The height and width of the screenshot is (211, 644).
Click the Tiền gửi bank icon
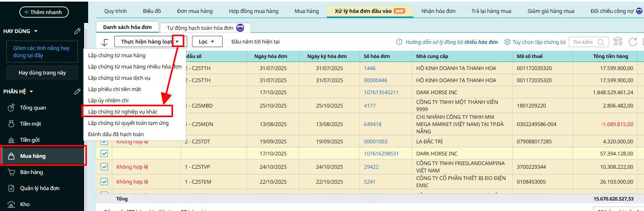[x=11, y=140]
